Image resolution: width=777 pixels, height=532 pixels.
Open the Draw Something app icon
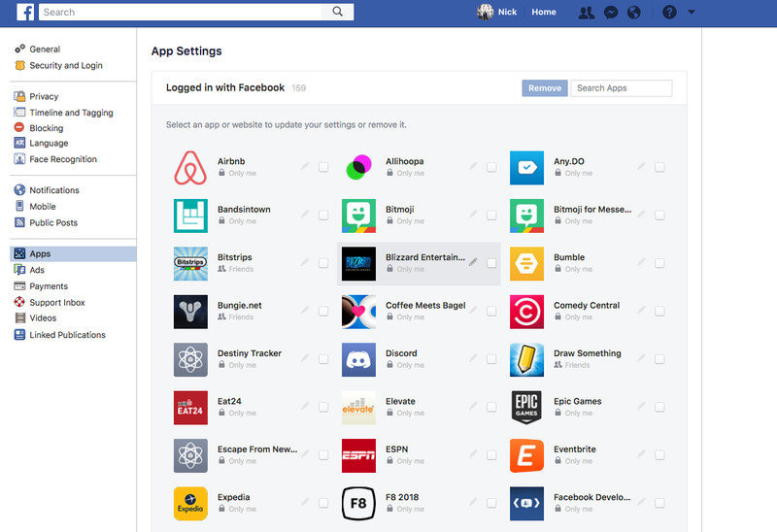click(x=526, y=360)
